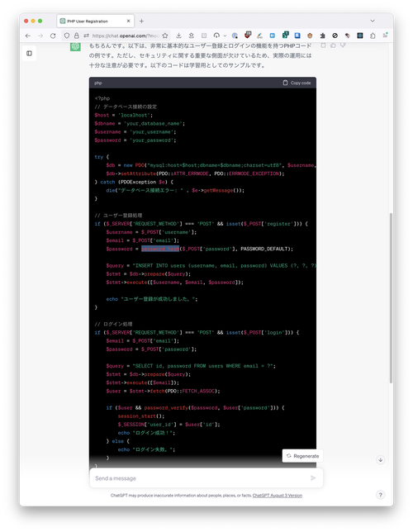Click the php language label on code block
The image size is (413, 532).
pyautogui.click(x=98, y=83)
